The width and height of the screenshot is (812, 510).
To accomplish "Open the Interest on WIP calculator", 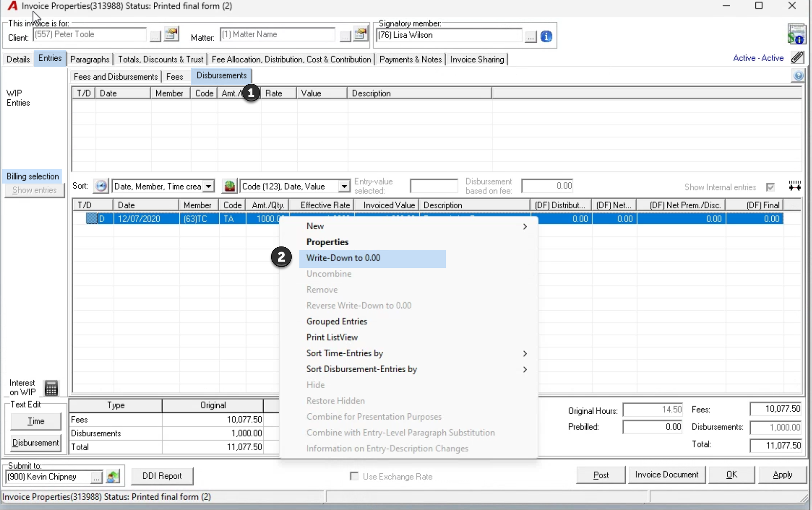I will (51, 388).
